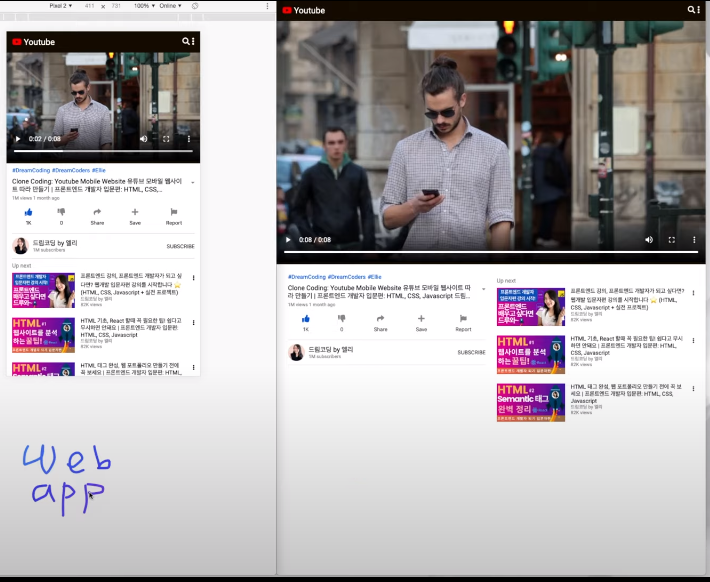Open HTML #1 thumbnail in mobile preview
Viewport: 710px width, 582px height.
coord(43,335)
